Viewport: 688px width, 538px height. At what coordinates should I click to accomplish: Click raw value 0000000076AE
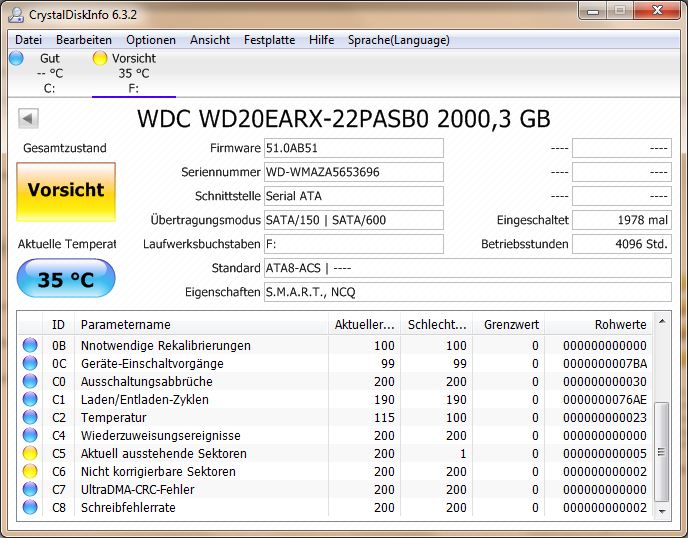(x=605, y=399)
